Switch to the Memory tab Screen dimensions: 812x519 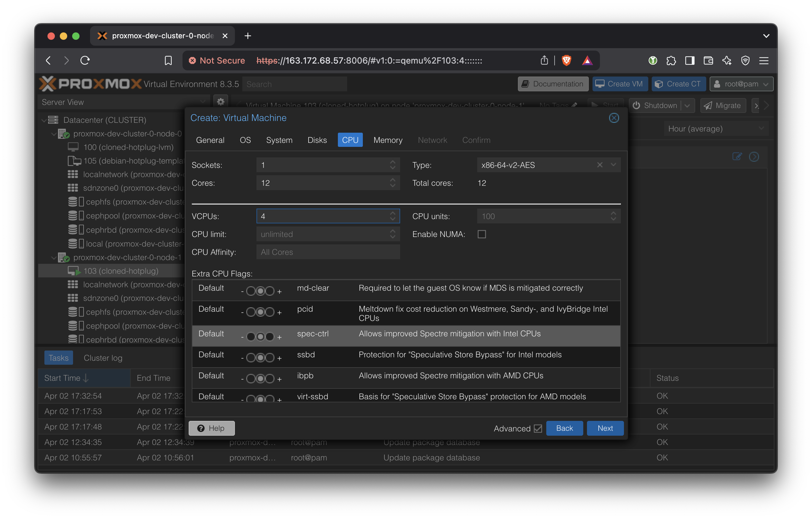(388, 140)
